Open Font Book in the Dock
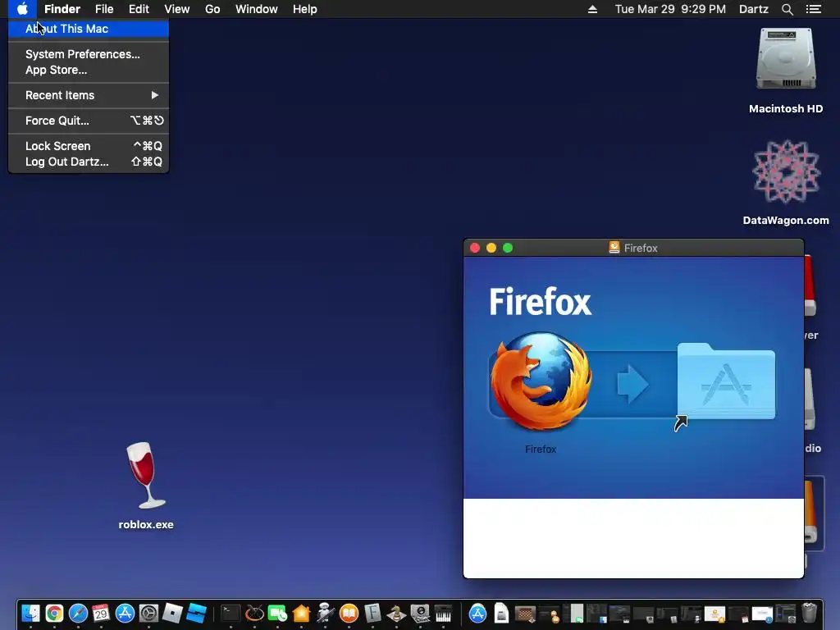 (372, 613)
